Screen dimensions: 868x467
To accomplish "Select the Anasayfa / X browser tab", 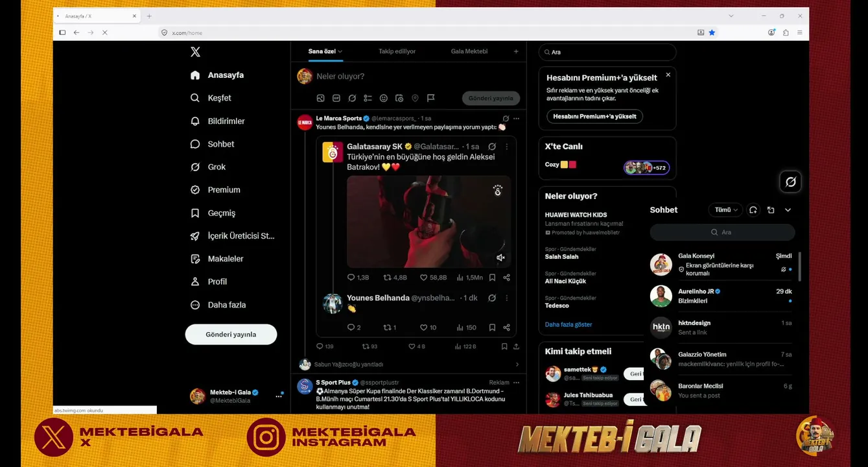I will [97, 16].
